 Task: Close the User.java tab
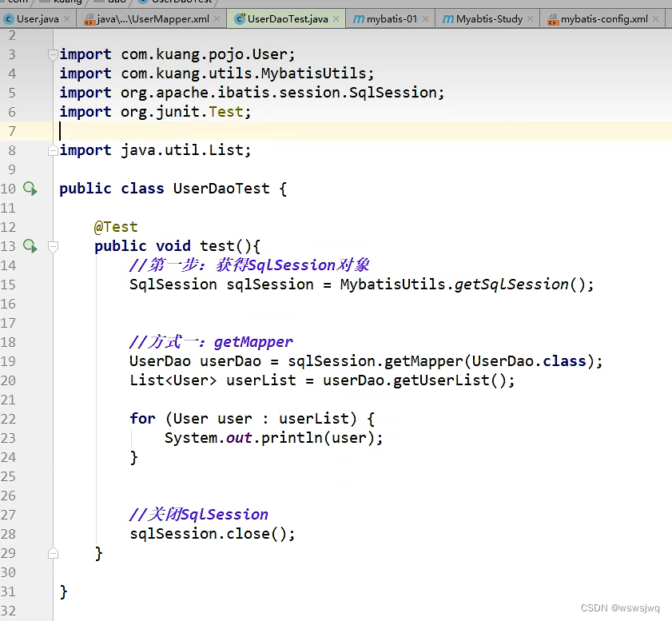click(66, 19)
